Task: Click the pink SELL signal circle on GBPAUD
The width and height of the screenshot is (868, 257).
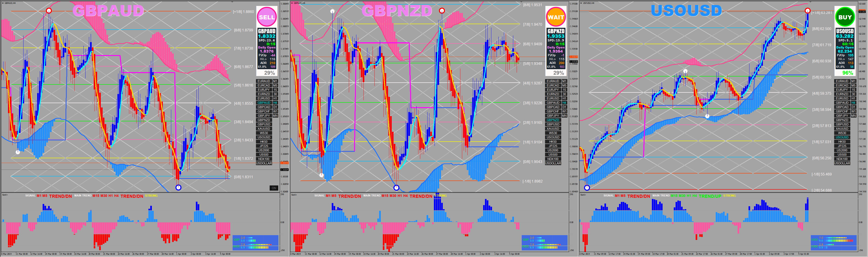Action: tap(267, 17)
